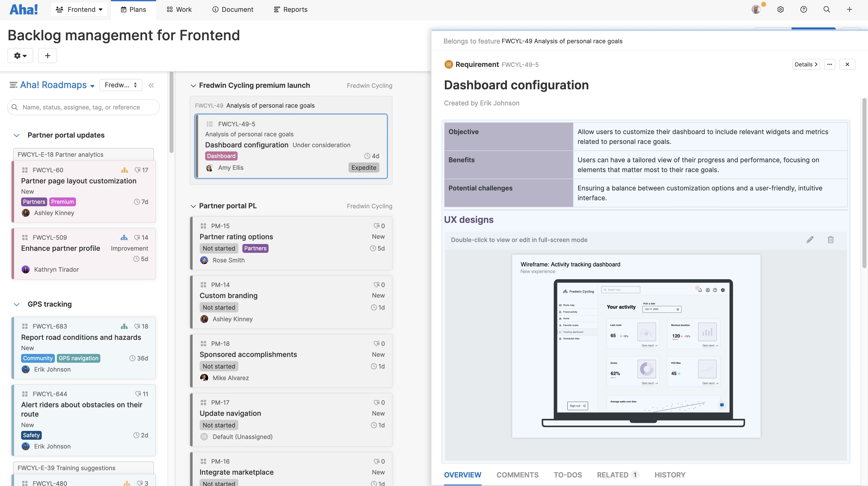Screen dimensions: 868x486
Task: Click Expedite on the Dashboard configuration card
Action: point(364,168)
